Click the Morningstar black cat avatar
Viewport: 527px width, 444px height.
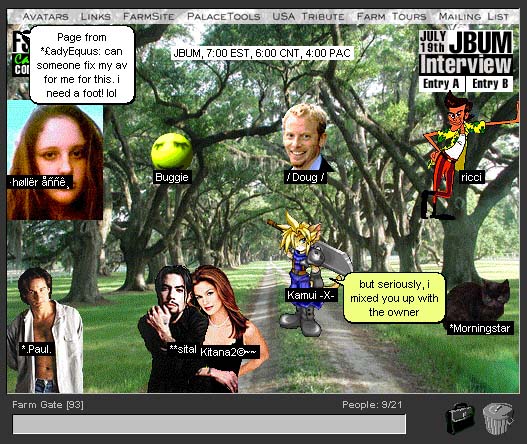pos(478,301)
